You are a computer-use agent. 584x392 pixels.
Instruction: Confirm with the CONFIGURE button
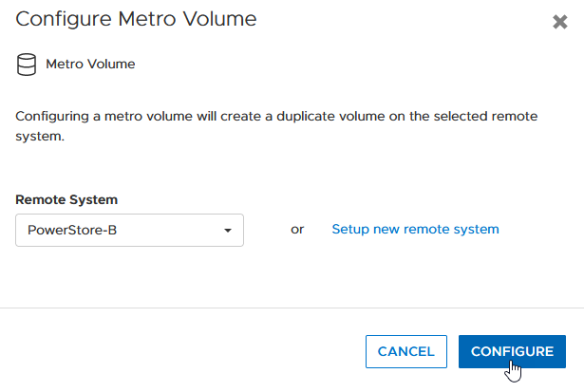click(x=512, y=351)
